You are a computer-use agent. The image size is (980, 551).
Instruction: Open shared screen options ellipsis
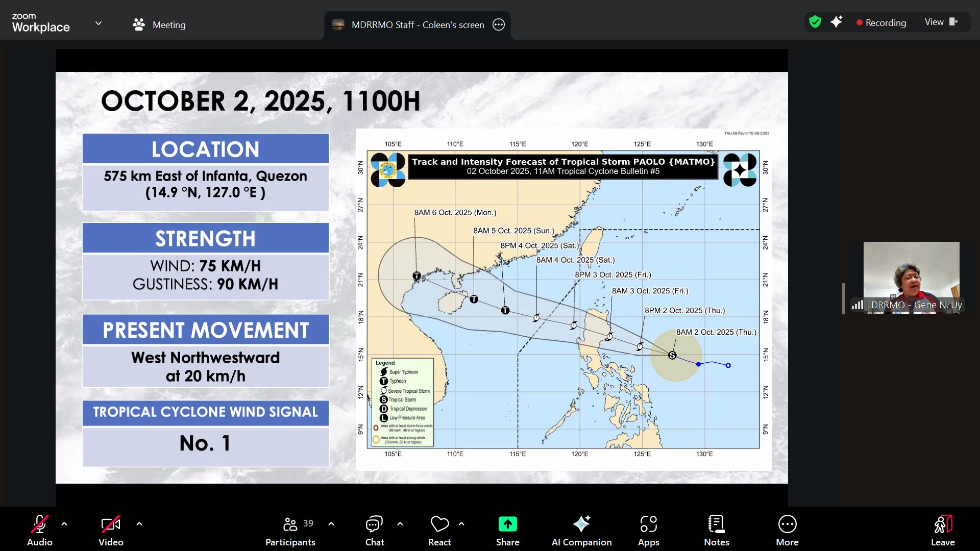tap(499, 24)
